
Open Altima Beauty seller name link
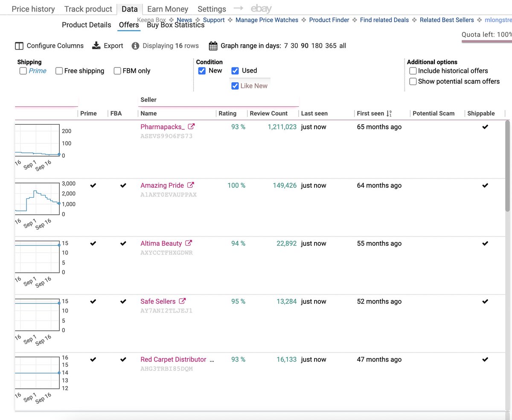coord(161,243)
